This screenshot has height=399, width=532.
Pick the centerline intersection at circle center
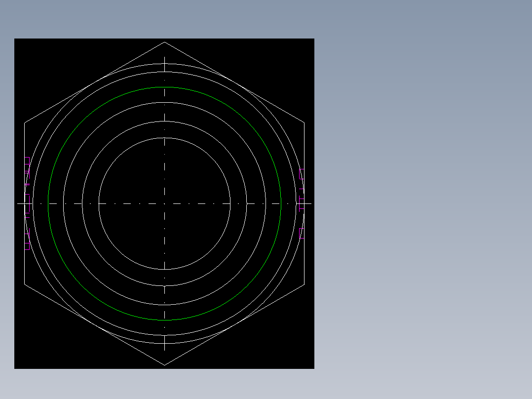(x=164, y=204)
